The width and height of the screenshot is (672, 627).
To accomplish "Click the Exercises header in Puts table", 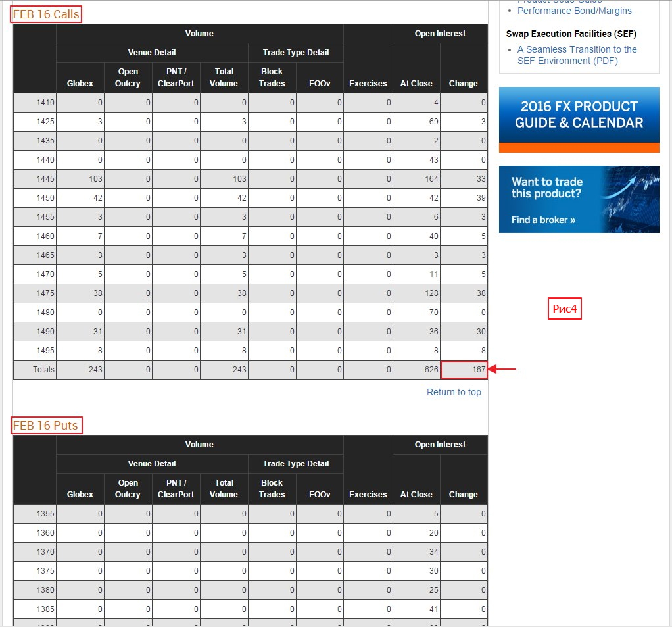I will 368,495.
